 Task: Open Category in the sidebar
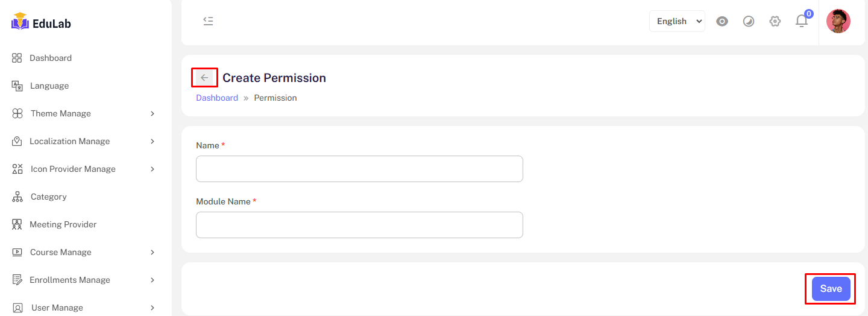(48, 197)
